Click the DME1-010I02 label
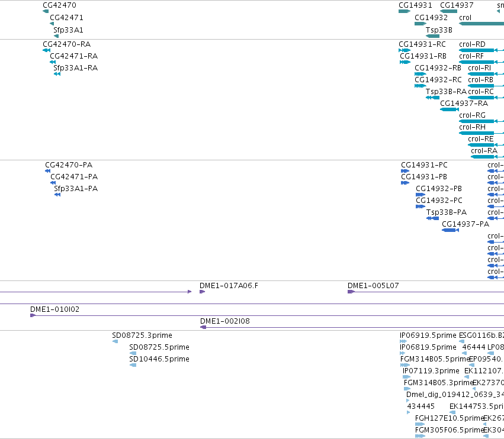Screen dimensions: 504x439 54,309
